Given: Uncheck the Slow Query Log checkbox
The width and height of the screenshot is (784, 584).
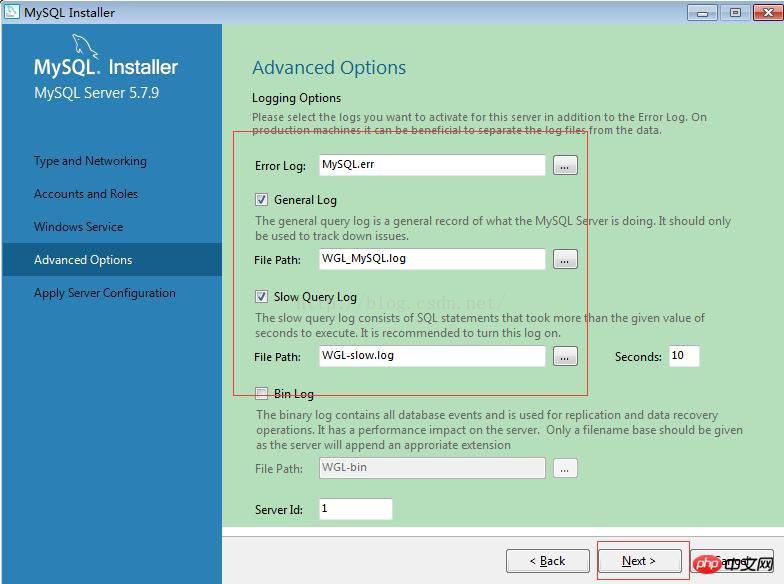Looking at the screenshot, I should click(261, 296).
